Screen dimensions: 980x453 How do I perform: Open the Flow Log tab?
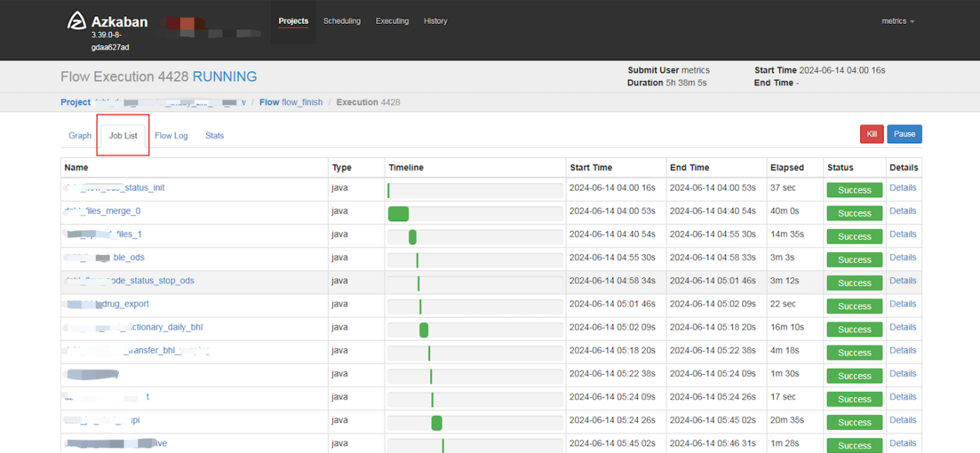[171, 135]
